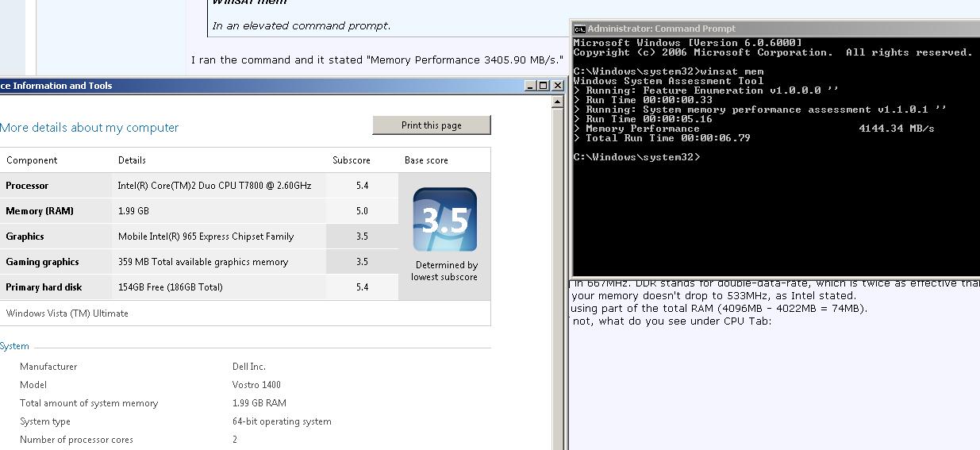980x450 pixels.
Task: Click the In an elevated command prompt text
Action: 302,25
